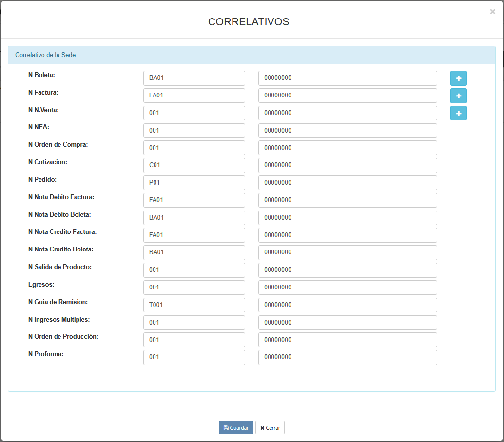Focus the N Nota Debito Boleta series field
Screen dimensions: 504x442
coord(194,218)
